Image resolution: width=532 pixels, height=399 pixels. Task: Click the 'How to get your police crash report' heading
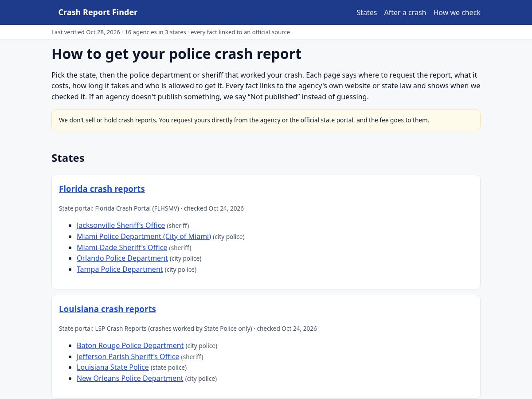pyautogui.click(x=176, y=54)
